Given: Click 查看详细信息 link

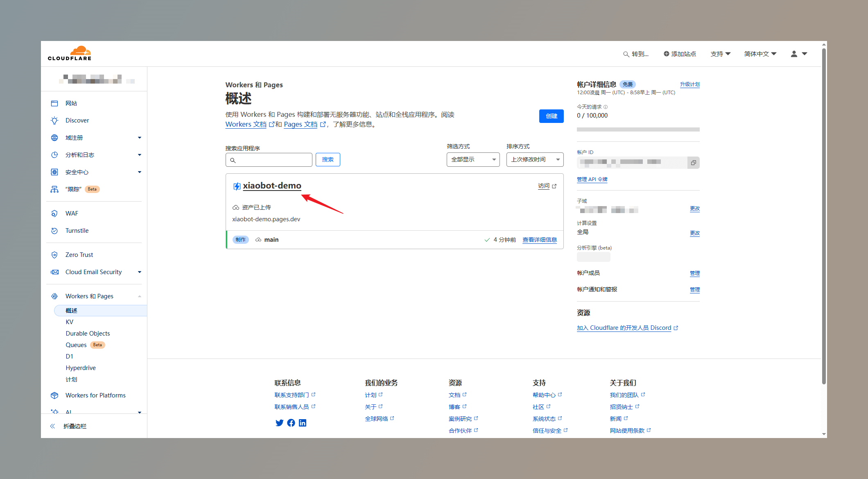Looking at the screenshot, I should pyautogui.click(x=539, y=240).
